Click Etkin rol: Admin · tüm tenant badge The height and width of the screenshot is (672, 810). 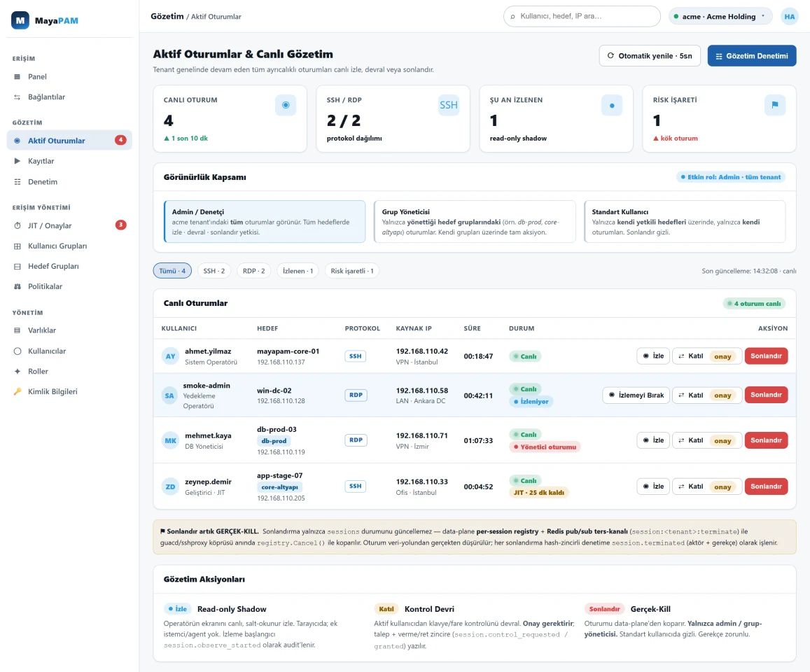pyautogui.click(x=730, y=177)
